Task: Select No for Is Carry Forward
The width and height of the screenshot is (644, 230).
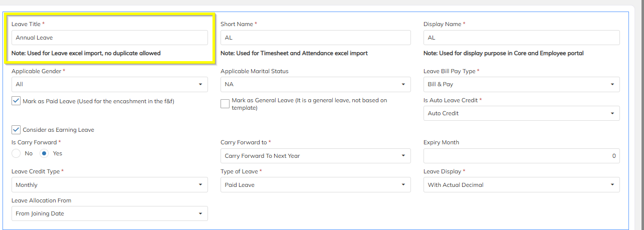Action: 16,153
